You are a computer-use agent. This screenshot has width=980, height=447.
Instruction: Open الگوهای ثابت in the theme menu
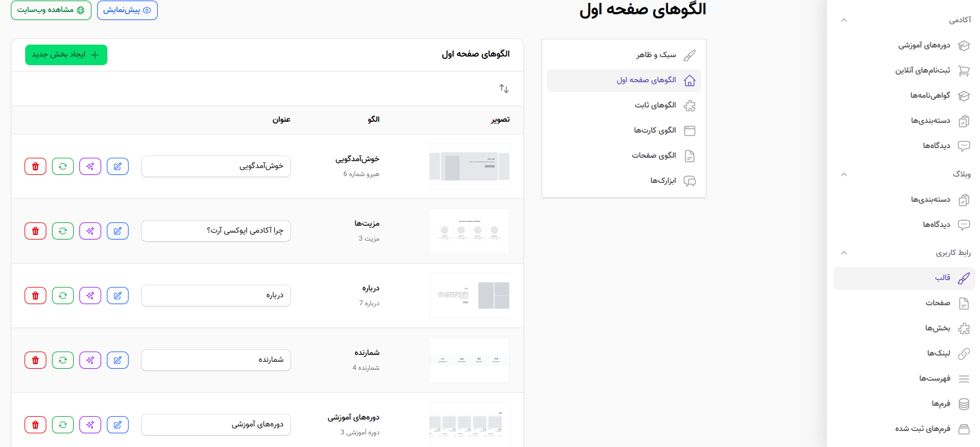pyautogui.click(x=624, y=106)
